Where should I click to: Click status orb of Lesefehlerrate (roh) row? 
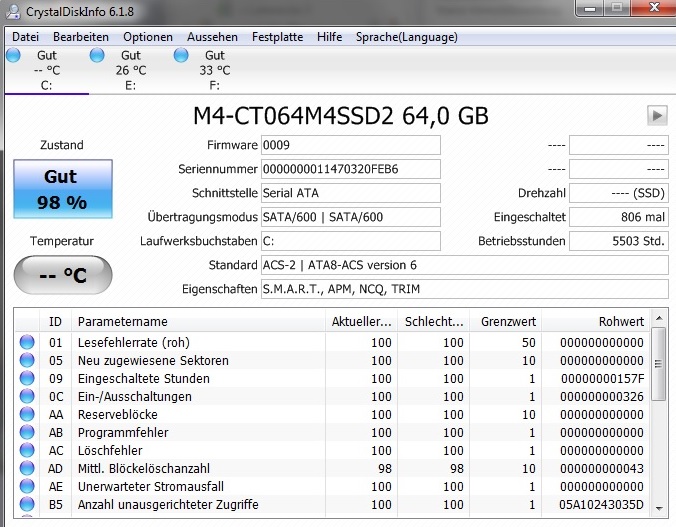27,342
